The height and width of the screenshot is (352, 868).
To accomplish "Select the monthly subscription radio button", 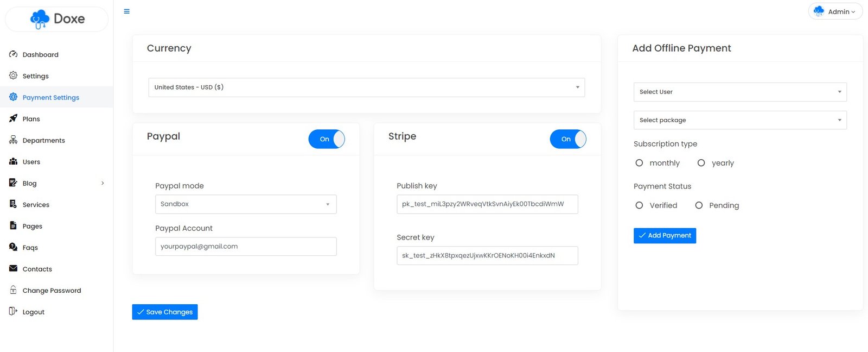I will click(x=639, y=163).
